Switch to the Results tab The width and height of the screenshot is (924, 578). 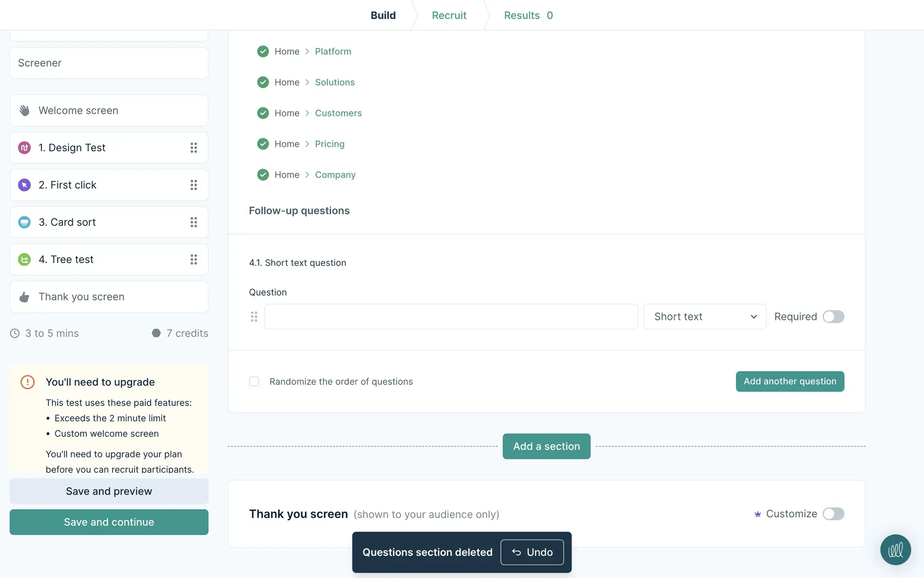[528, 15]
